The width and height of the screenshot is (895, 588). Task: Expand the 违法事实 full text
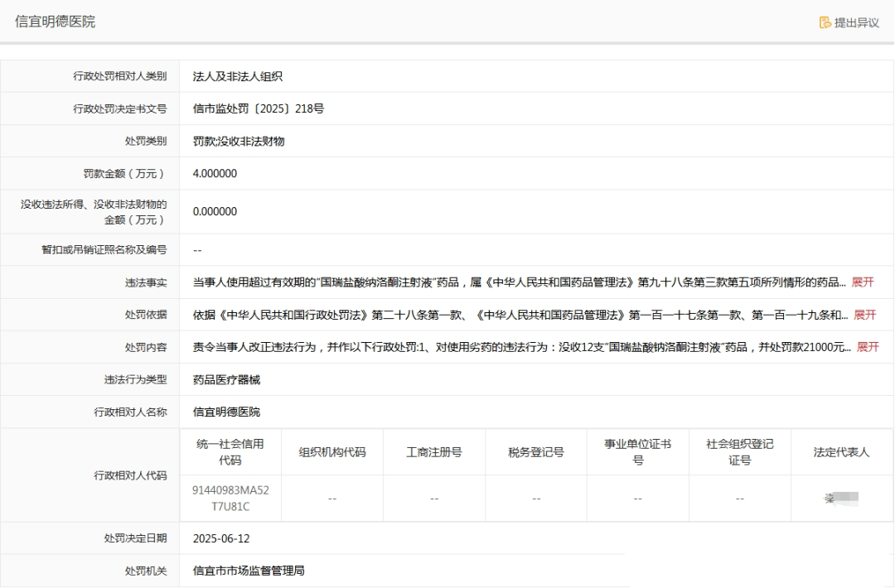[x=863, y=282]
